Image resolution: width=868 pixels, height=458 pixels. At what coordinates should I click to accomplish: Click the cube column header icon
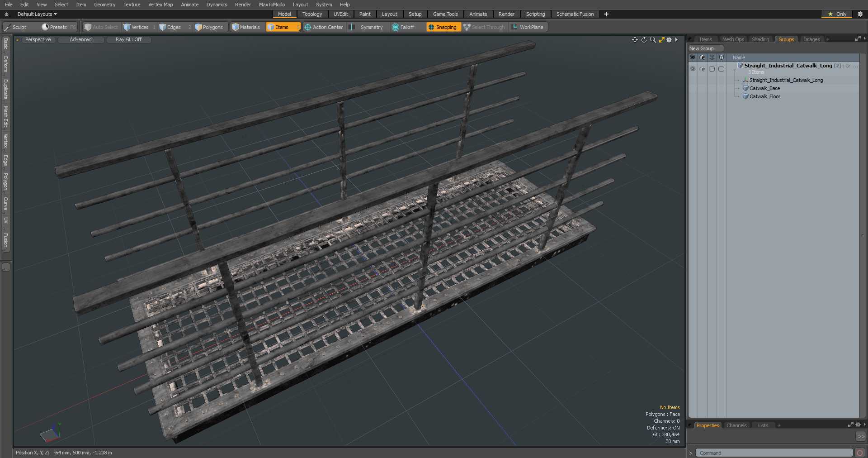tap(722, 57)
